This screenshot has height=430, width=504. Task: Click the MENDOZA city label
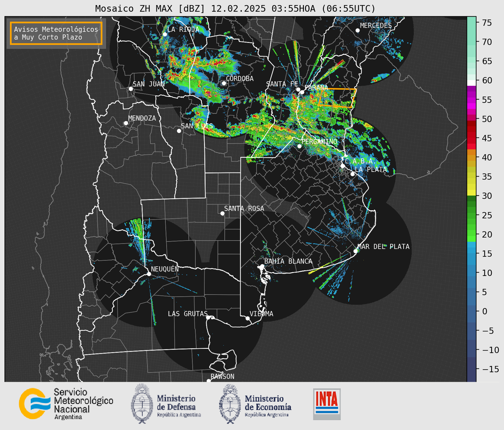pyautogui.click(x=142, y=118)
